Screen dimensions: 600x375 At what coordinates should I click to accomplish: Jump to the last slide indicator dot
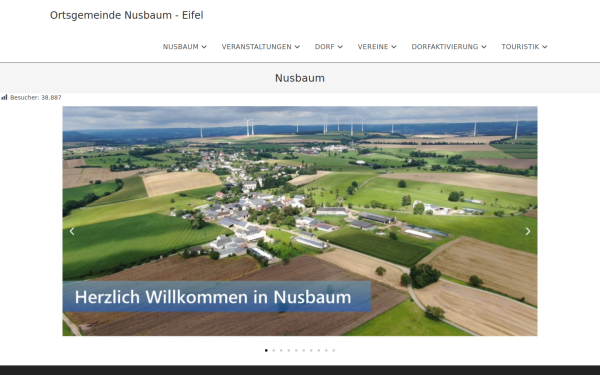[x=334, y=350]
